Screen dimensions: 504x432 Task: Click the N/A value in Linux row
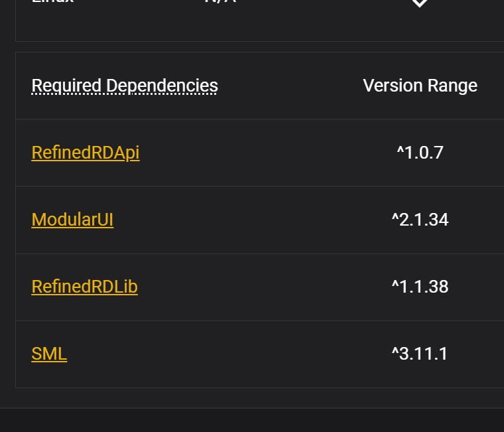[220, 2]
